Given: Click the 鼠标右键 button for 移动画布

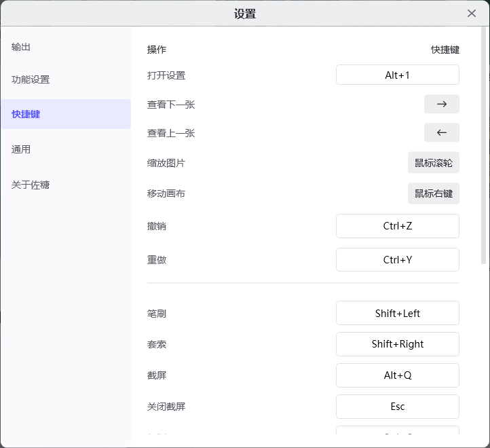Looking at the screenshot, I should [433, 193].
